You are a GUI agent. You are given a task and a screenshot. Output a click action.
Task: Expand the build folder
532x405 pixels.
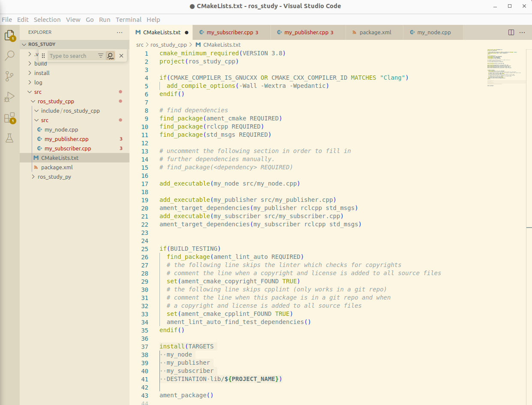[74, 63]
